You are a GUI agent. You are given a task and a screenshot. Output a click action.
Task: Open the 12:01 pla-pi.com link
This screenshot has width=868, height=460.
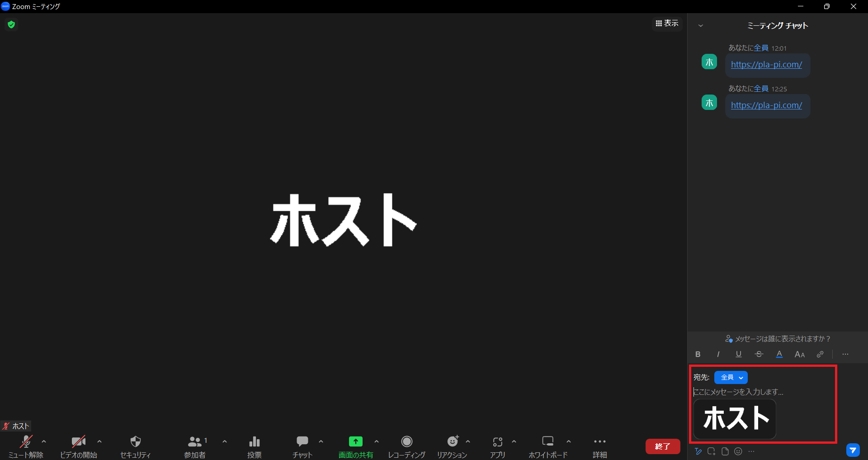pos(766,65)
